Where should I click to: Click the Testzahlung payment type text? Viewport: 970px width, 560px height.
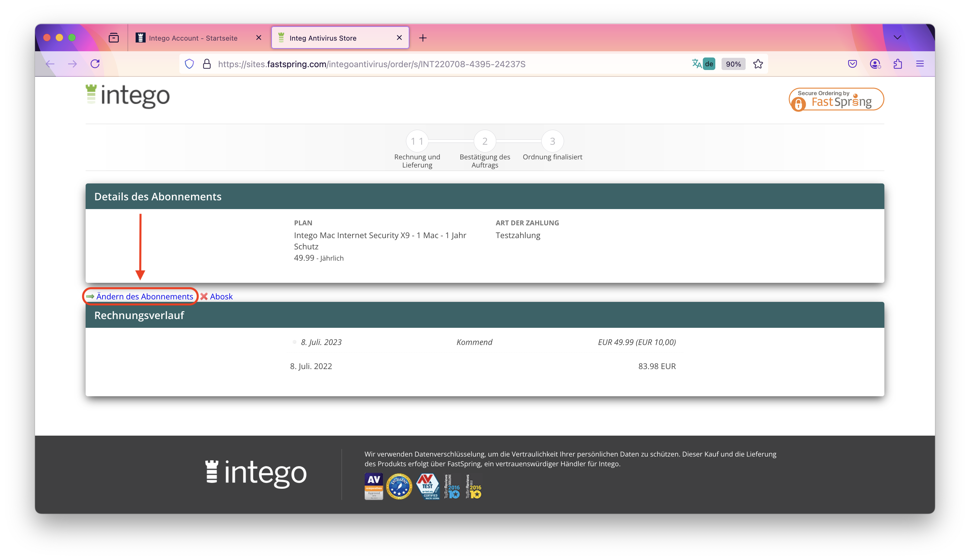tap(518, 235)
